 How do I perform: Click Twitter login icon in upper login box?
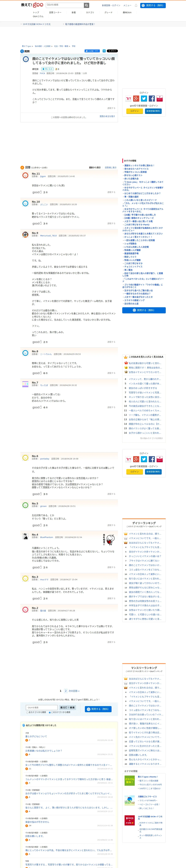click(144, 98)
